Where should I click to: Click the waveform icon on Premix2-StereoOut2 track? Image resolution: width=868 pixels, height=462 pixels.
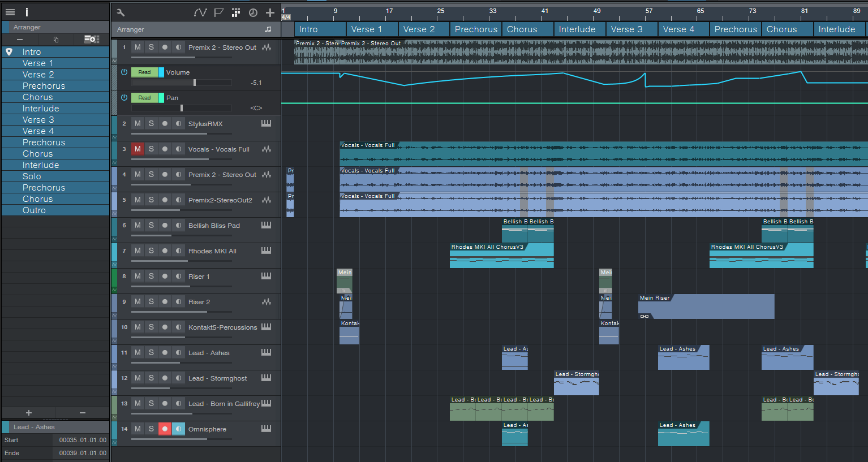[267, 200]
